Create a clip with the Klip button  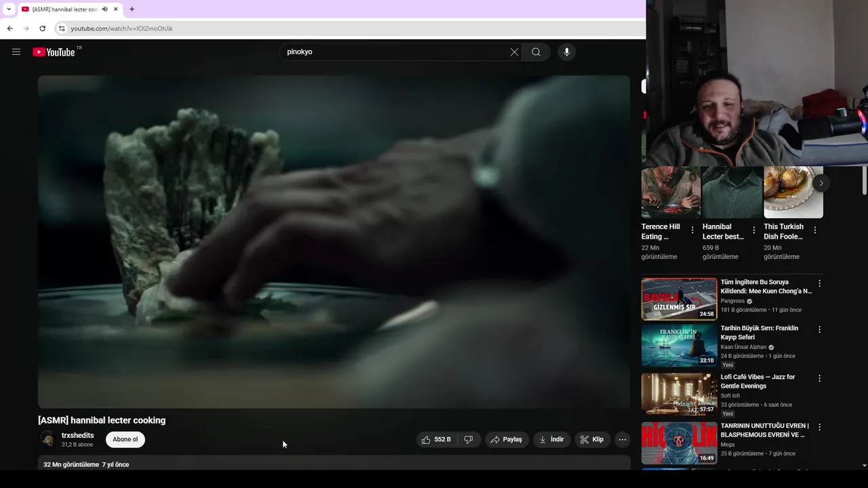coord(592,440)
